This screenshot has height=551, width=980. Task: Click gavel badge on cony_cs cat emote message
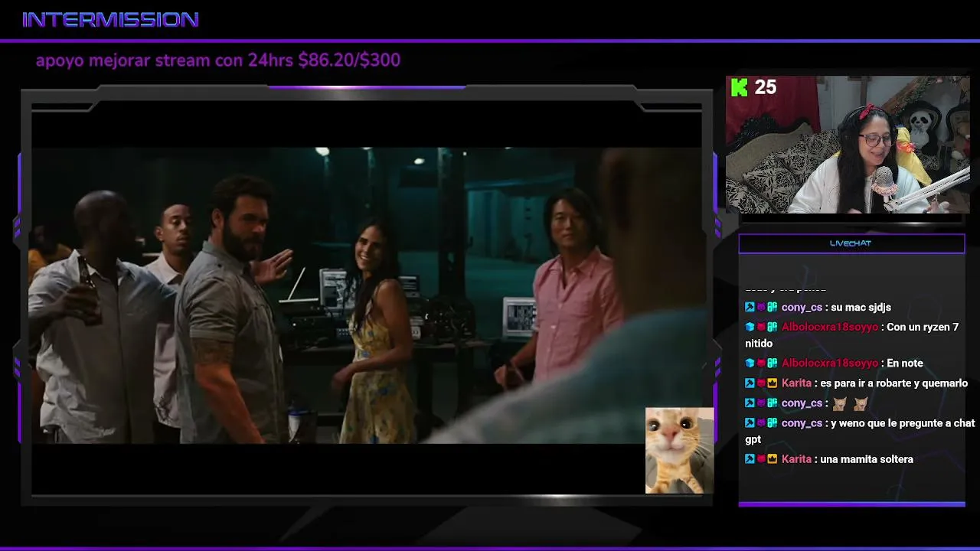point(750,403)
